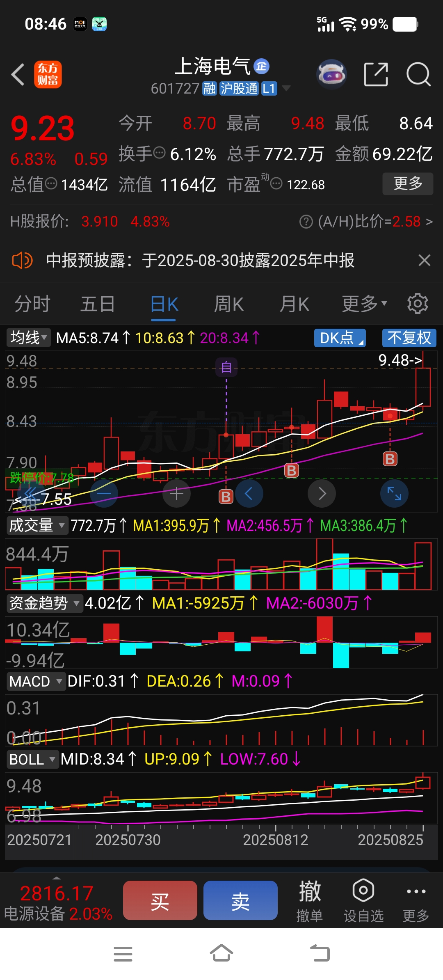Open the A/H 比价 detail link
This screenshot has width=443, height=980.
(375, 222)
